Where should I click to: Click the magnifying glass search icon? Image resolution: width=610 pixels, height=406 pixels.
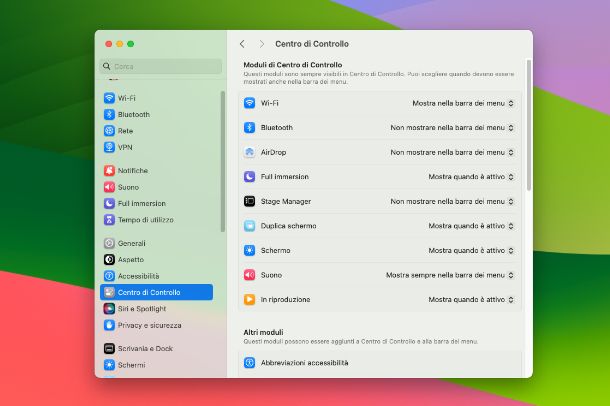click(106, 66)
